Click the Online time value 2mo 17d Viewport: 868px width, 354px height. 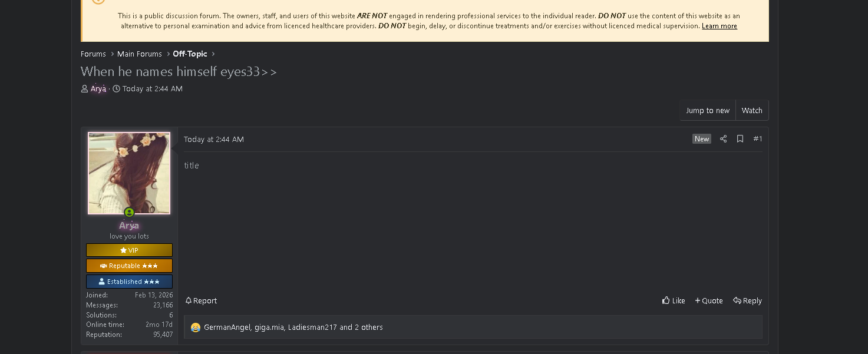tap(159, 325)
